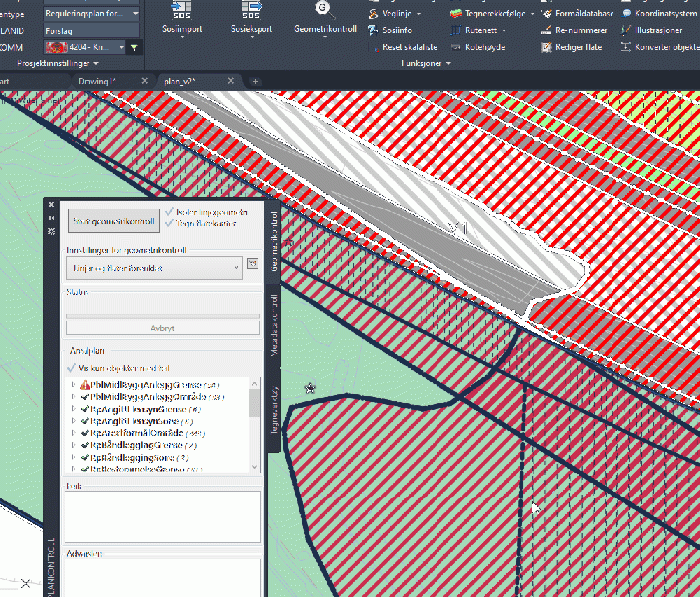The width and height of the screenshot is (700, 597).
Task: Click the Forslag input field
Action: click(x=91, y=31)
